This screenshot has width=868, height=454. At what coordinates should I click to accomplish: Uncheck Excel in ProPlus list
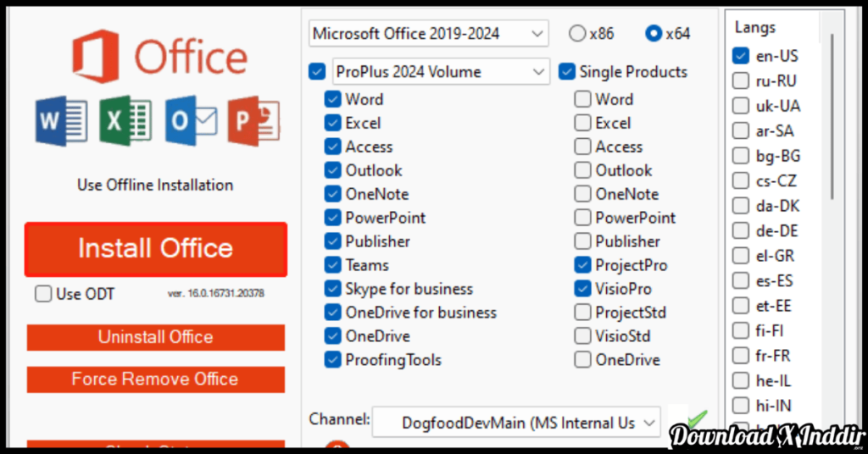pos(332,123)
